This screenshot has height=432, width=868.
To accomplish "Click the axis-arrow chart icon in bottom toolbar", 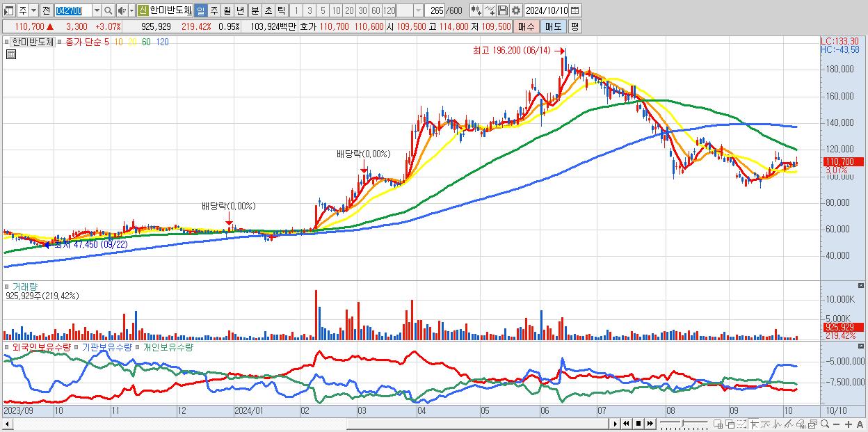I will click(754, 424).
